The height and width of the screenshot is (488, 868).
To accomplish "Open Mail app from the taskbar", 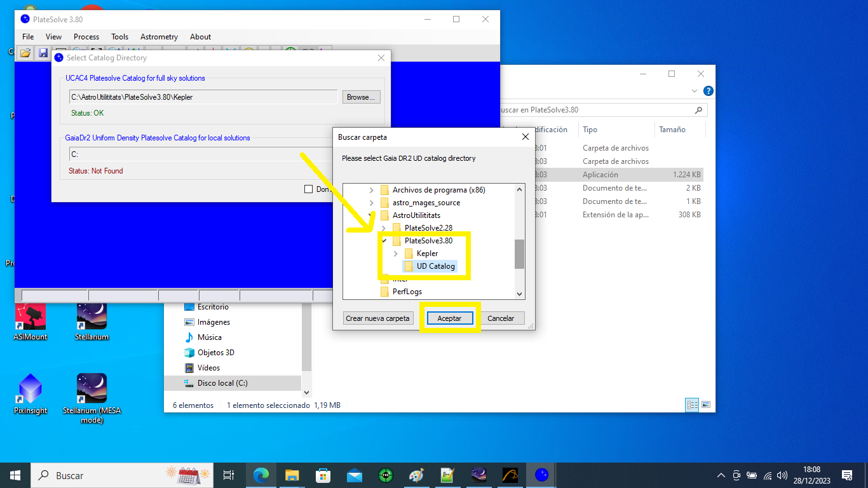I will click(355, 475).
